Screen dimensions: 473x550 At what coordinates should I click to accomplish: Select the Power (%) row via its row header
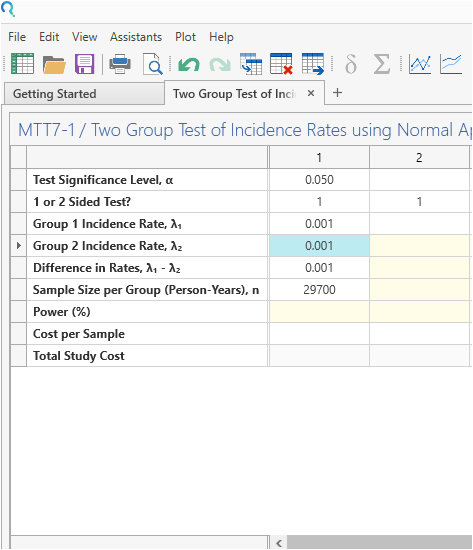coord(19,312)
